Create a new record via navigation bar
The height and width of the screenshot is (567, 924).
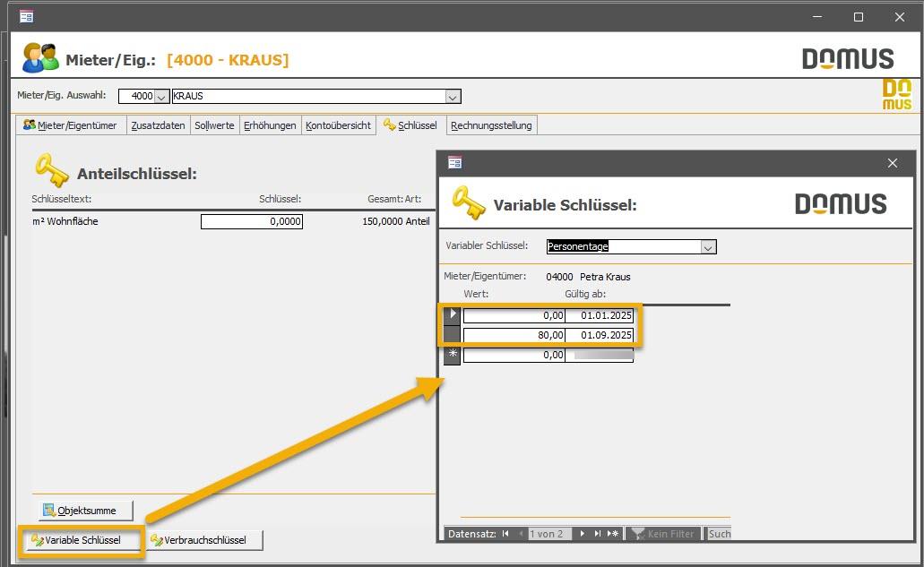[613, 534]
